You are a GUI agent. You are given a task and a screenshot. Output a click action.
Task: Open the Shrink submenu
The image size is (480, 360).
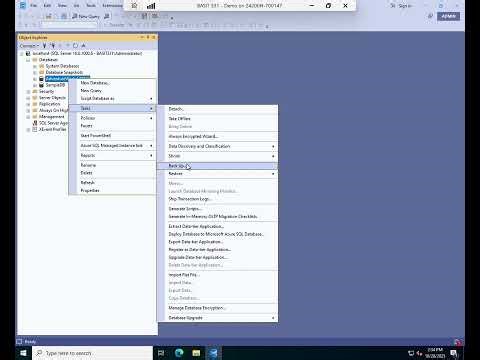[217, 156]
